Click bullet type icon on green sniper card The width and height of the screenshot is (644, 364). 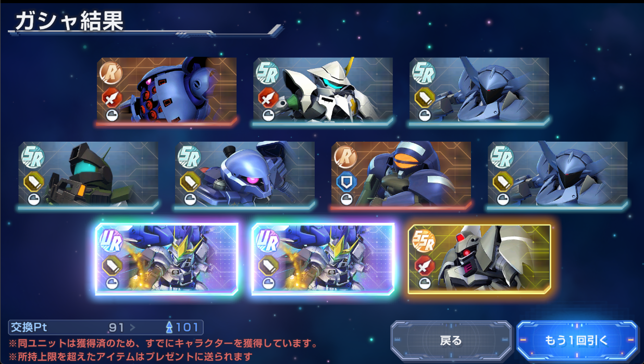click(33, 182)
